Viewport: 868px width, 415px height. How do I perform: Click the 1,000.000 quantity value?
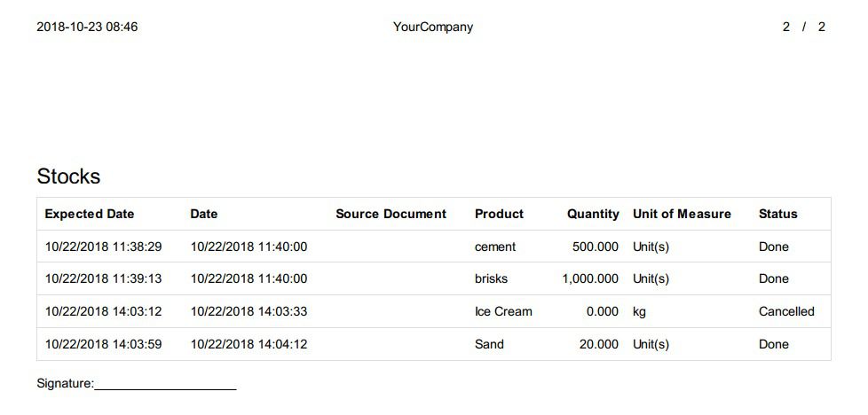click(590, 278)
